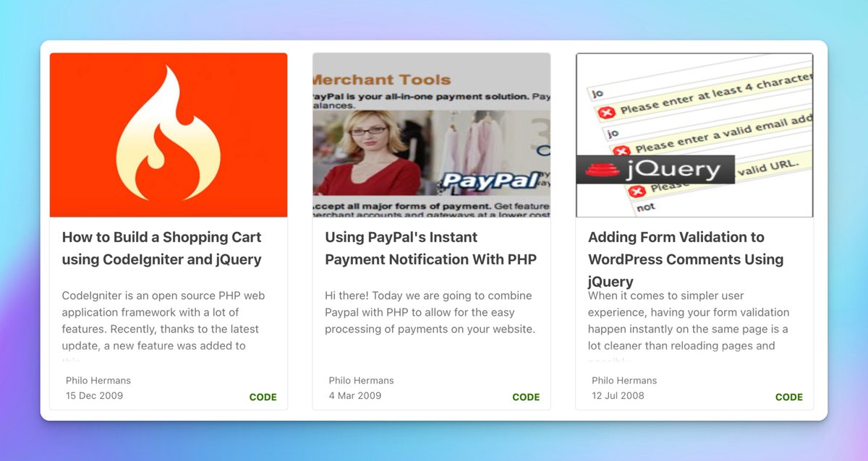Open the jQuery form validation thumbnail
Screen dimensions: 868x461
[x=694, y=135]
